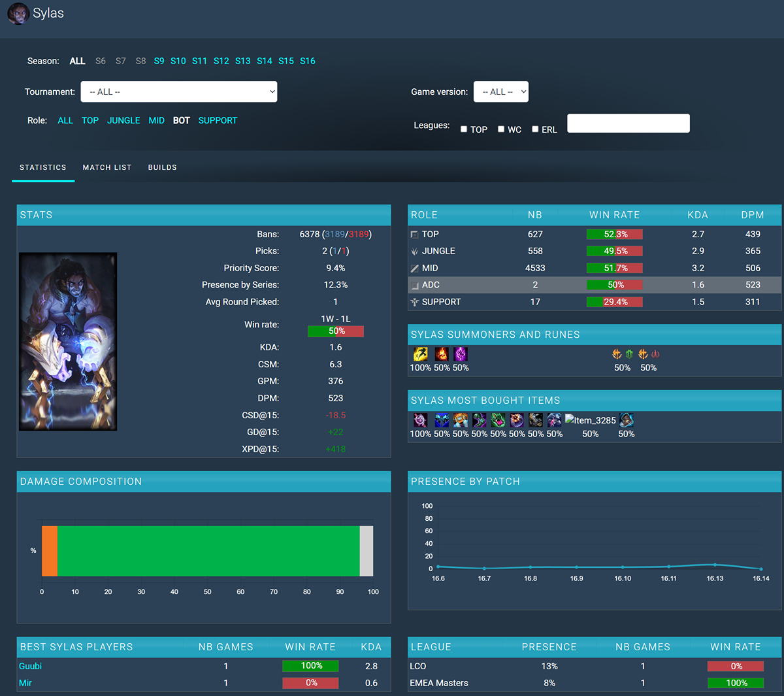Check the ERL leagues checkbox
The image size is (784, 696).
click(535, 129)
